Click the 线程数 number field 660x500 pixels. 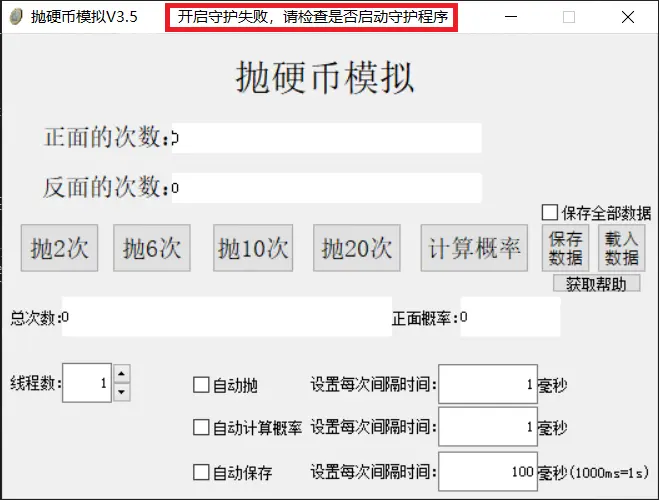pyautogui.click(x=86, y=383)
